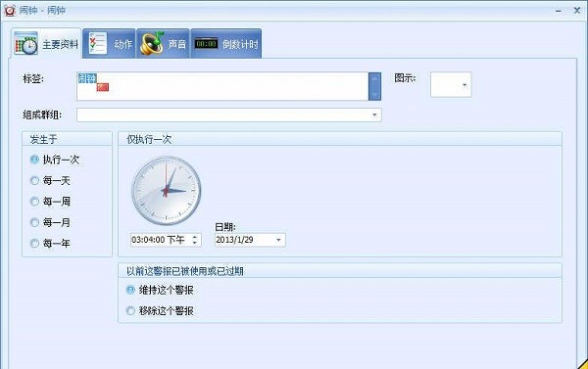The image size is (588, 369).
Task: Click the time spinner arrows beside 03:04:00
Action: click(195, 240)
